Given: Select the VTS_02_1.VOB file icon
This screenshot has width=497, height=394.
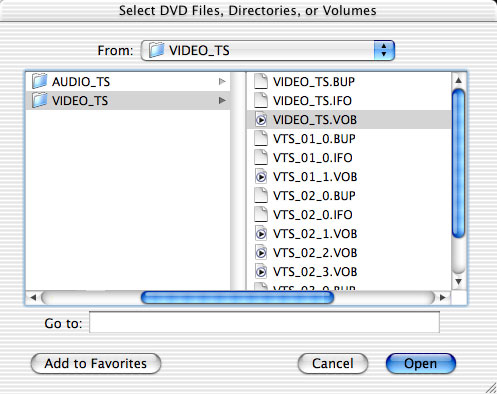Looking at the screenshot, I should [x=261, y=234].
